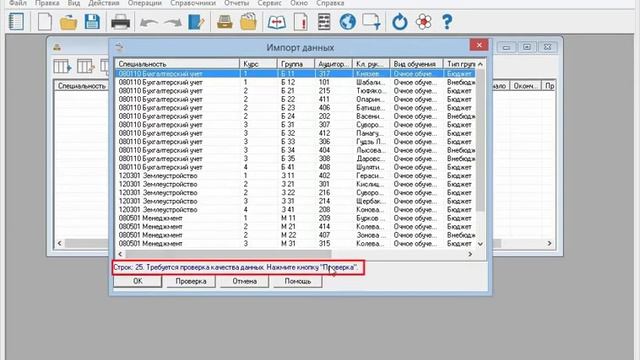Close the Импорт данных dialog
The height and width of the screenshot is (360, 640).
[479, 45]
